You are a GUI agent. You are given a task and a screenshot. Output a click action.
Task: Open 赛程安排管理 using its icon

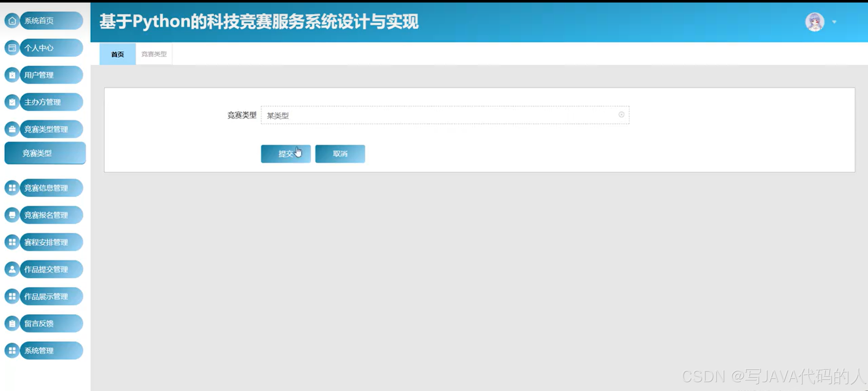point(12,242)
